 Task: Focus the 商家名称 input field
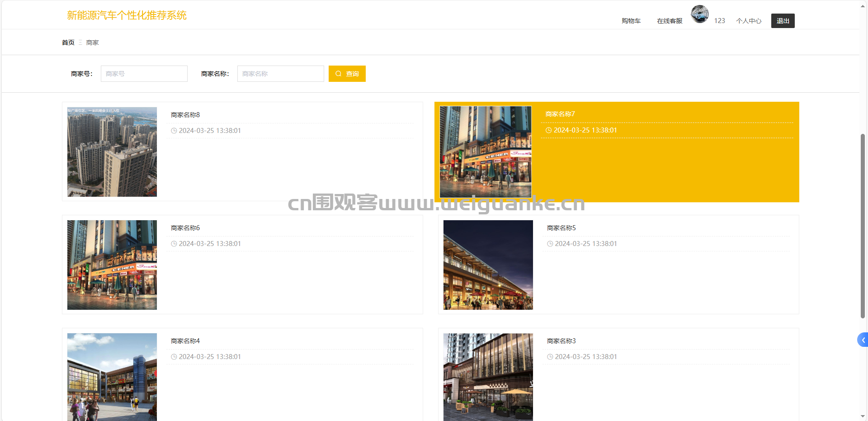point(280,74)
